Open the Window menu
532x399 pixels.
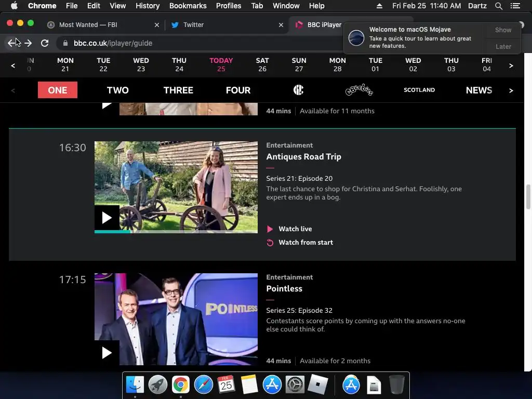coord(286,6)
